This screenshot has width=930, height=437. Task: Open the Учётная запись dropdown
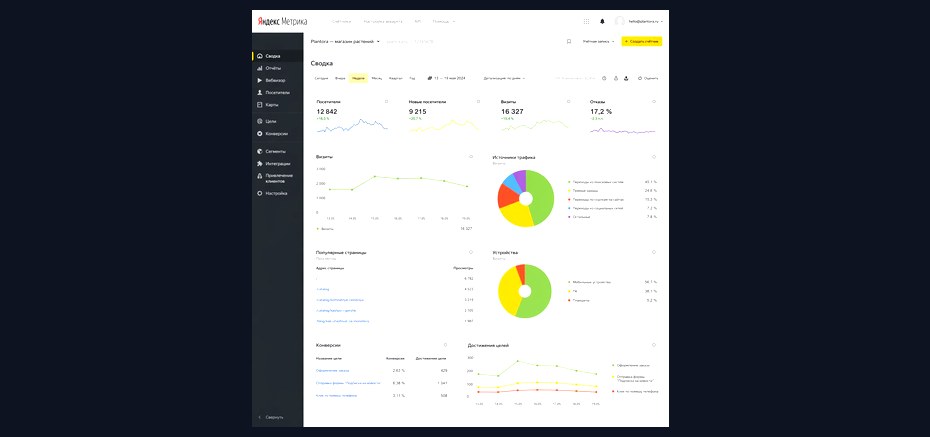click(598, 42)
